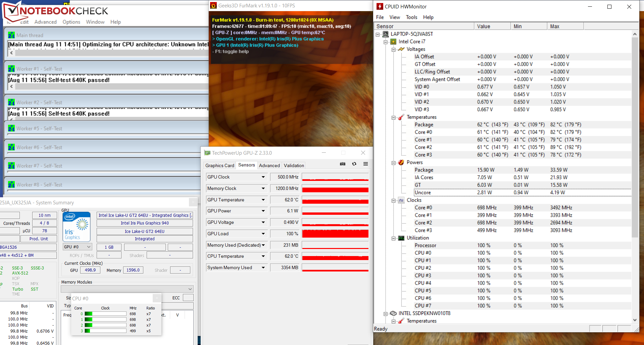Click the Min column header in HWMonitor
Screen dimensions: 644x345
coord(529,26)
